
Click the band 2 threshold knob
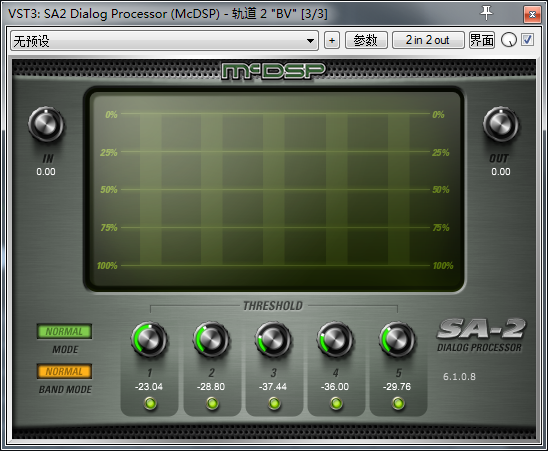click(211, 339)
